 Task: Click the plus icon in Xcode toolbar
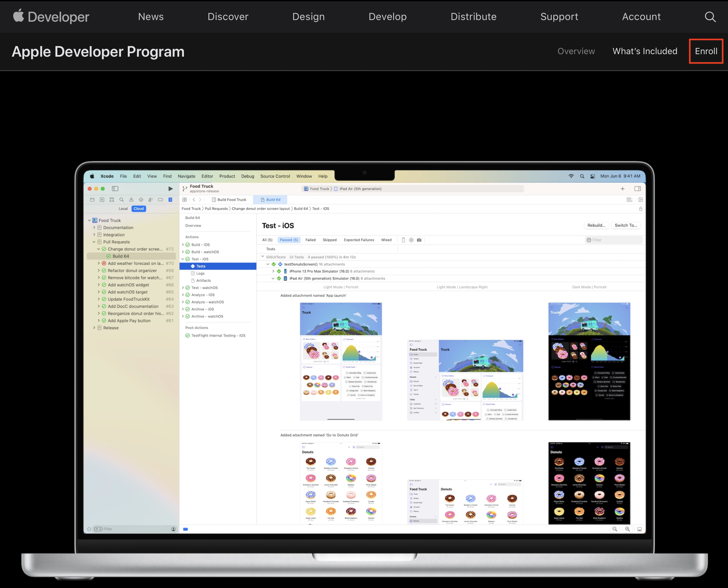(622, 189)
